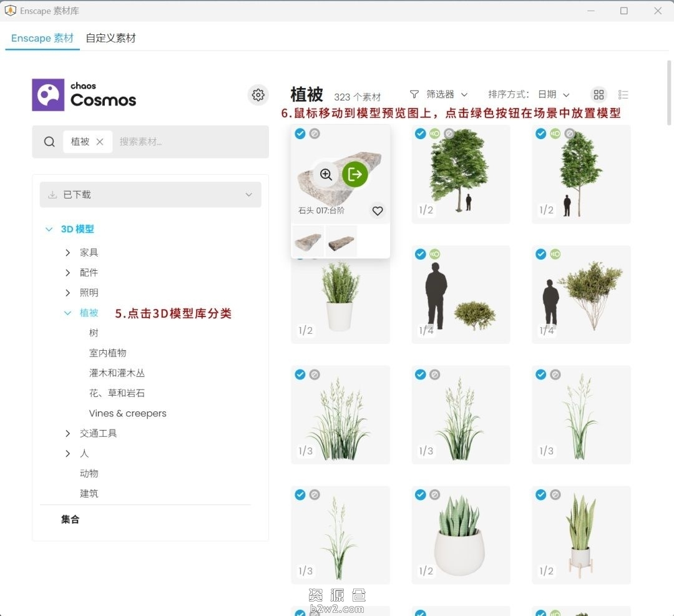Select the Enscape 素材 tab
The height and width of the screenshot is (616, 674).
coord(42,38)
